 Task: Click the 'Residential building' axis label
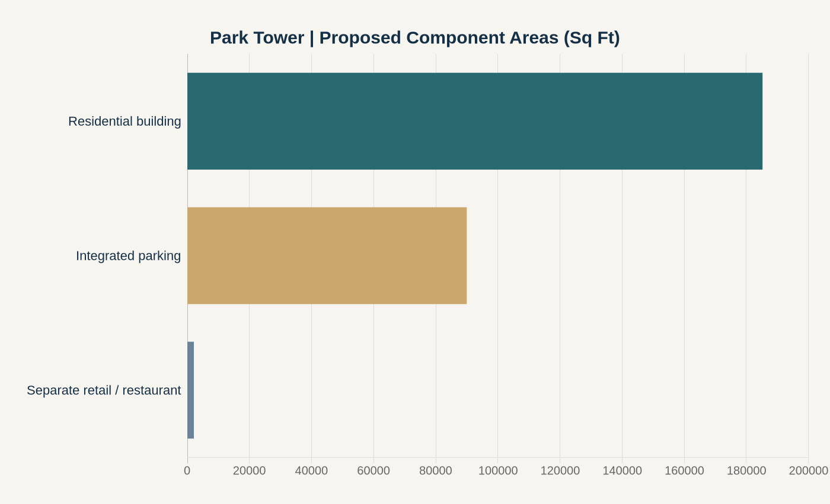point(124,122)
